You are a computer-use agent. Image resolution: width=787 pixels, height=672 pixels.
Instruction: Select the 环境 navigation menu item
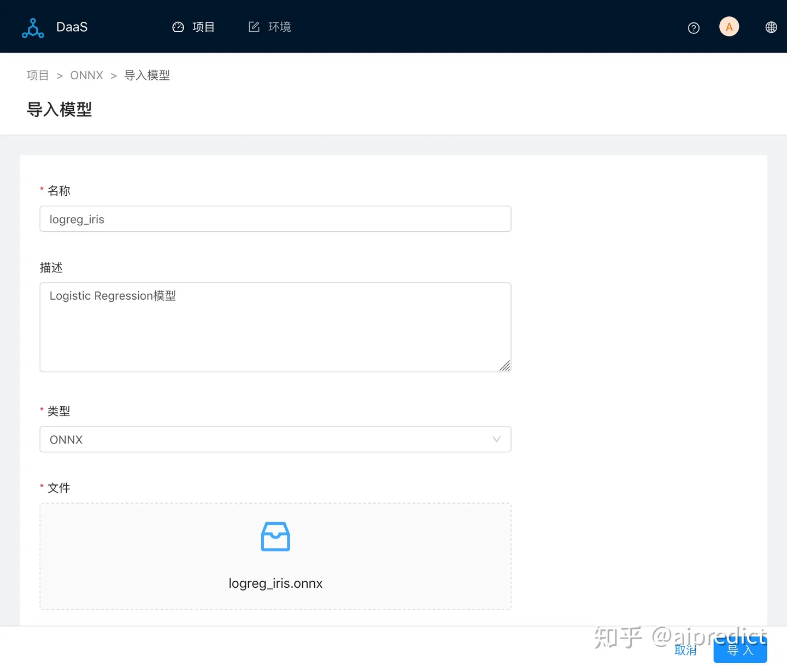[x=280, y=26]
